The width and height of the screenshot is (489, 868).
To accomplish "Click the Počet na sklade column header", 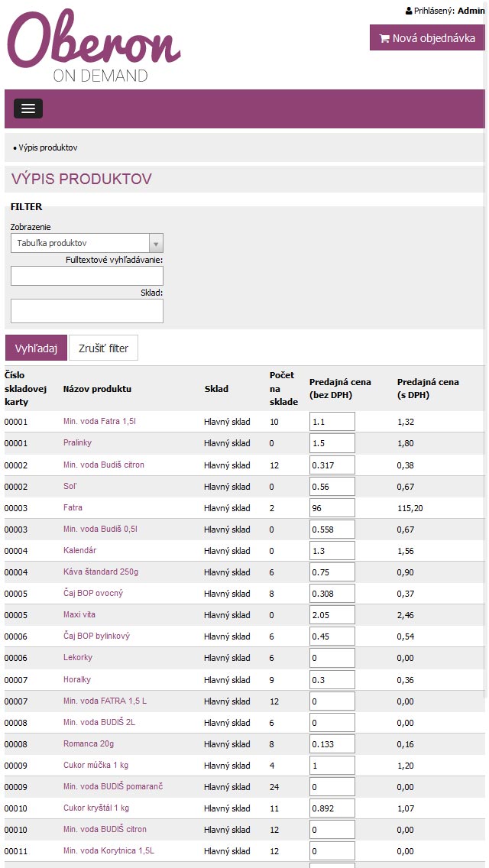I will click(x=283, y=388).
